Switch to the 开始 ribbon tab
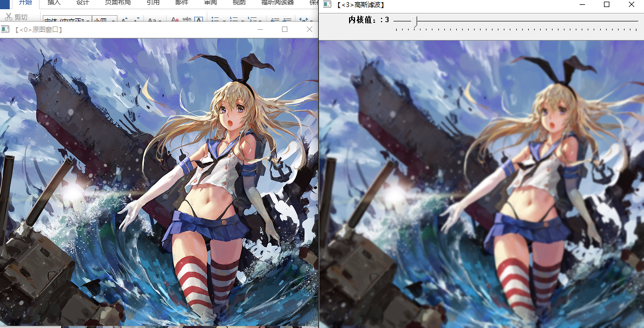644x328 pixels. click(x=25, y=3)
